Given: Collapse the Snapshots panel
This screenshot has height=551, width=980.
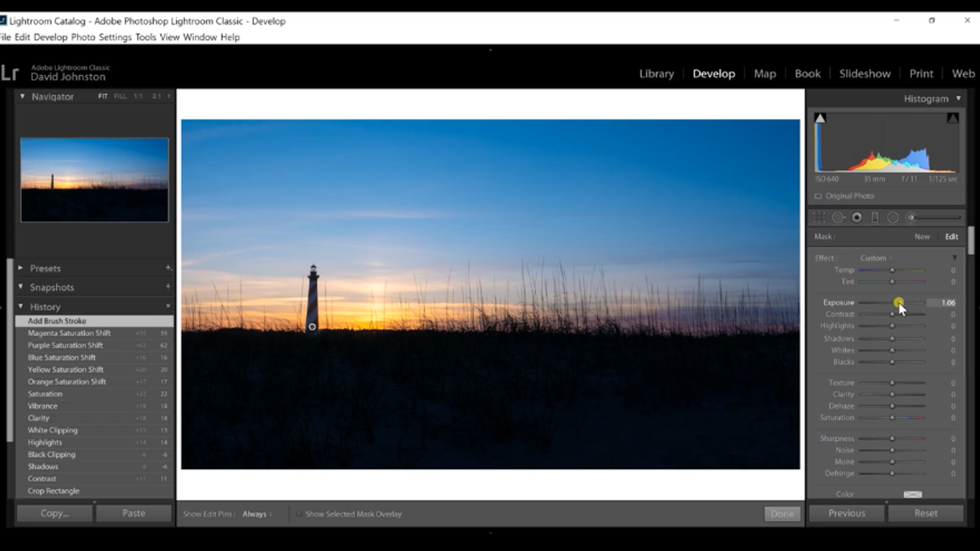Looking at the screenshot, I should click(x=21, y=287).
